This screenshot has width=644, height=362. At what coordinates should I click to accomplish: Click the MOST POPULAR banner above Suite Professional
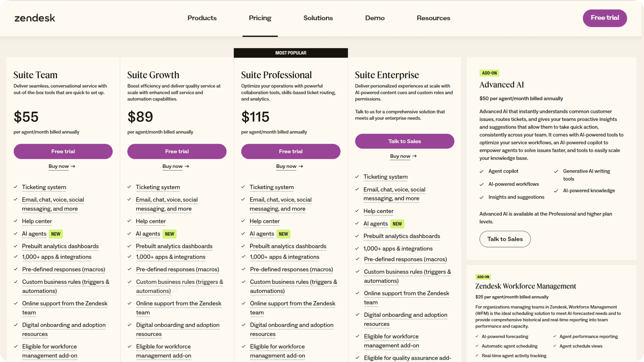click(291, 53)
